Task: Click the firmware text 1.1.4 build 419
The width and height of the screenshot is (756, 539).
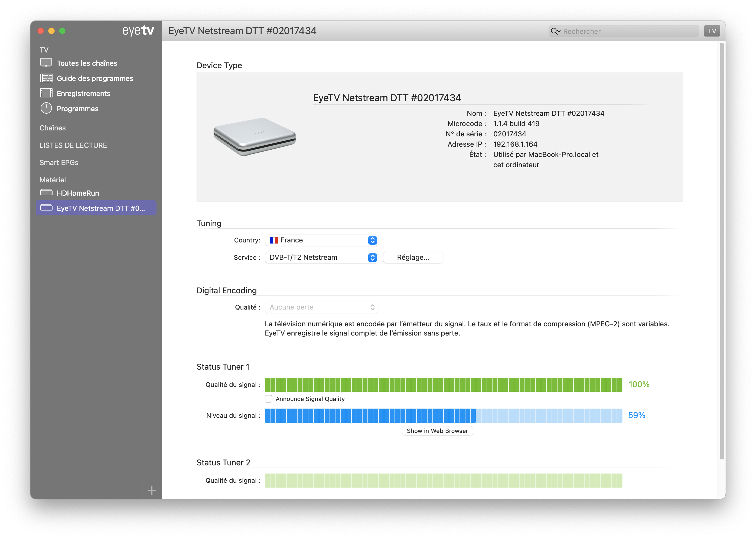Action: (x=516, y=123)
